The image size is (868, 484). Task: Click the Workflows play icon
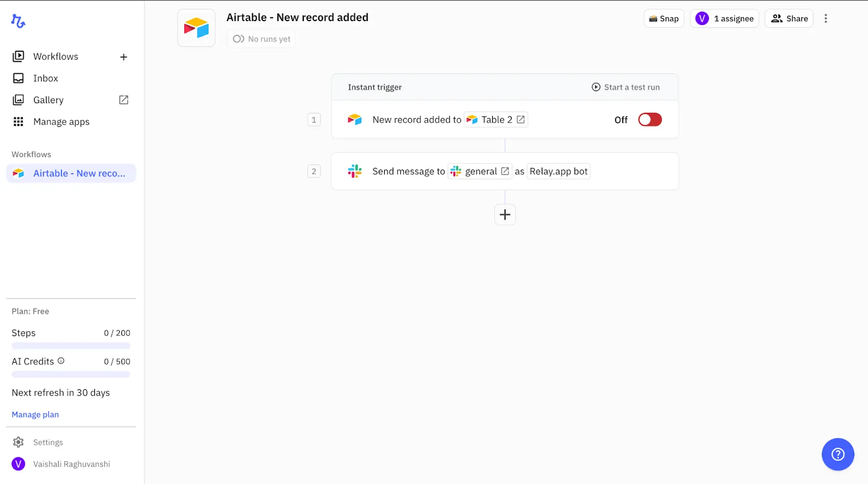point(18,56)
